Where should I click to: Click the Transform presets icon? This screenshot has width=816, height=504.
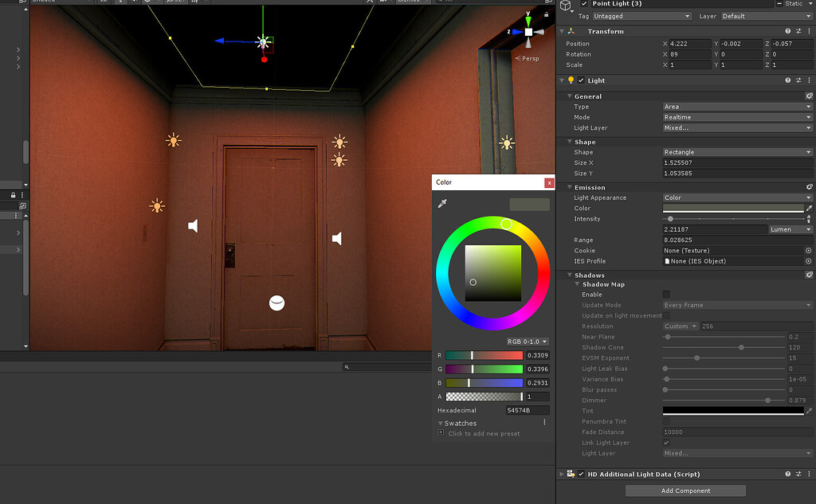798,30
